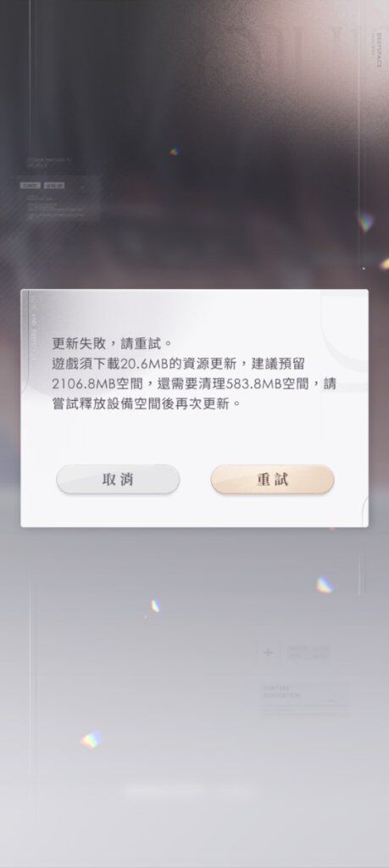Click the prism sparkle at right edge

pyautogui.click(x=365, y=221)
